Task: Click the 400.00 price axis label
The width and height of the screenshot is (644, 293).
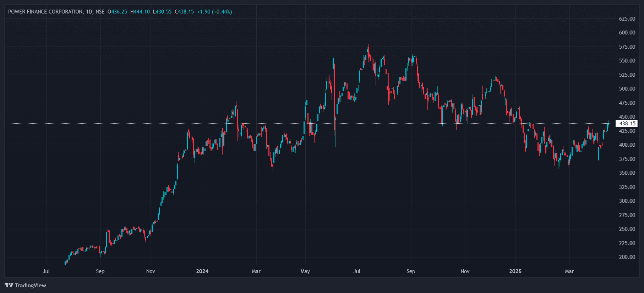Action: 627,145
